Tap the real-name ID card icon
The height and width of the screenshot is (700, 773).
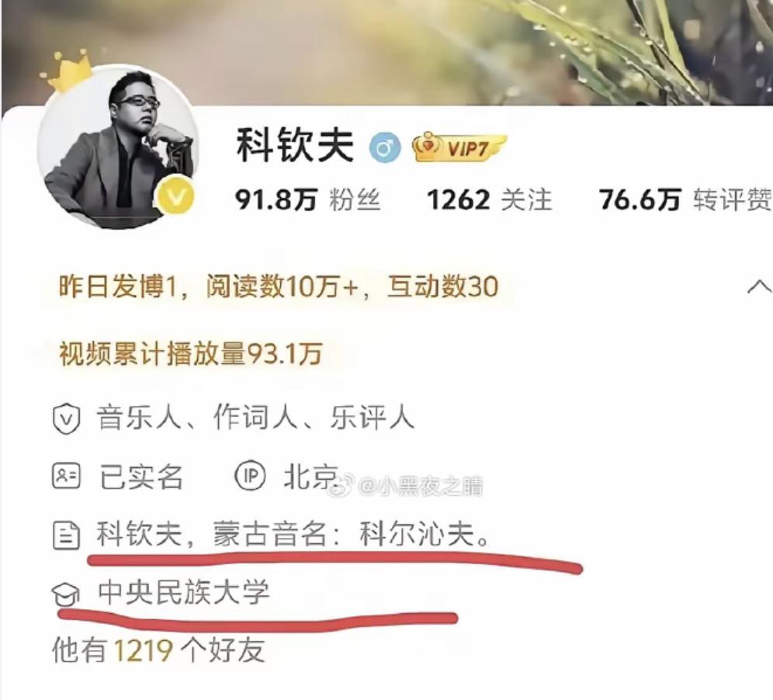pyautogui.click(x=66, y=476)
